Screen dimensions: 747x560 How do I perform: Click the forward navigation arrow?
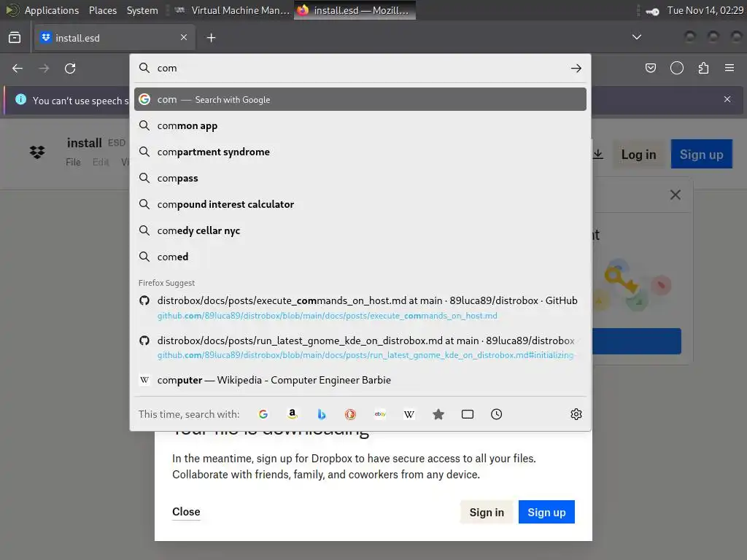(44, 68)
